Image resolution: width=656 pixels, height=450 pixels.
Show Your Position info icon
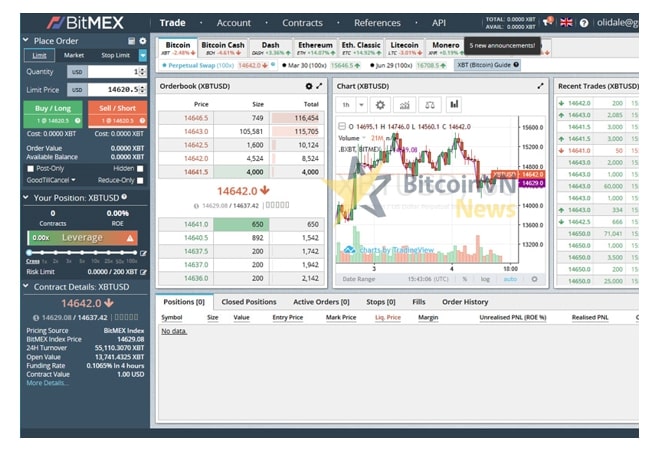pyautogui.click(x=124, y=197)
